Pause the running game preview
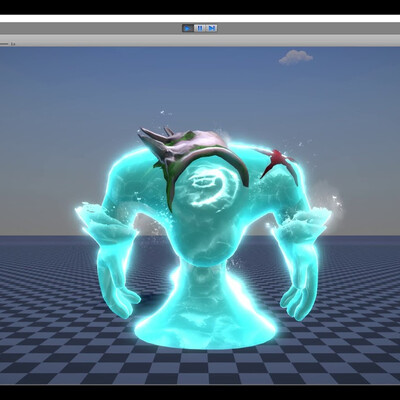The width and height of the screenshot is (400, 400). [x=199, y=28]
